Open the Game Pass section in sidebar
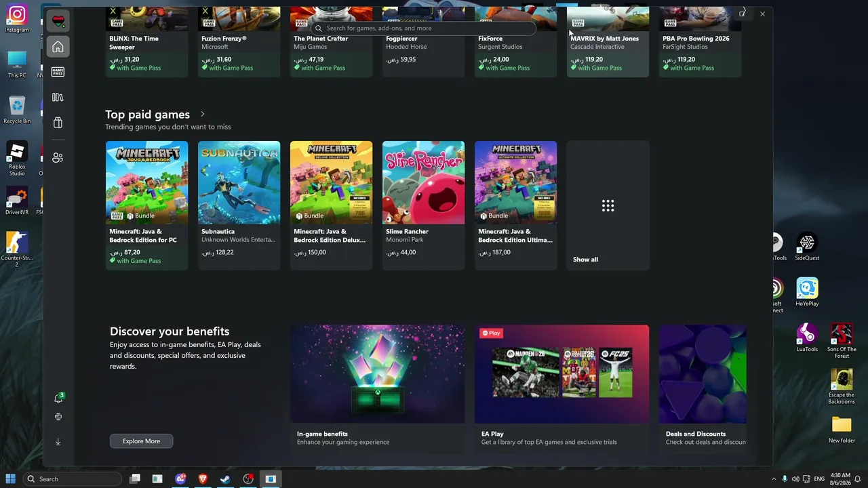 click(x=58, y=72)
